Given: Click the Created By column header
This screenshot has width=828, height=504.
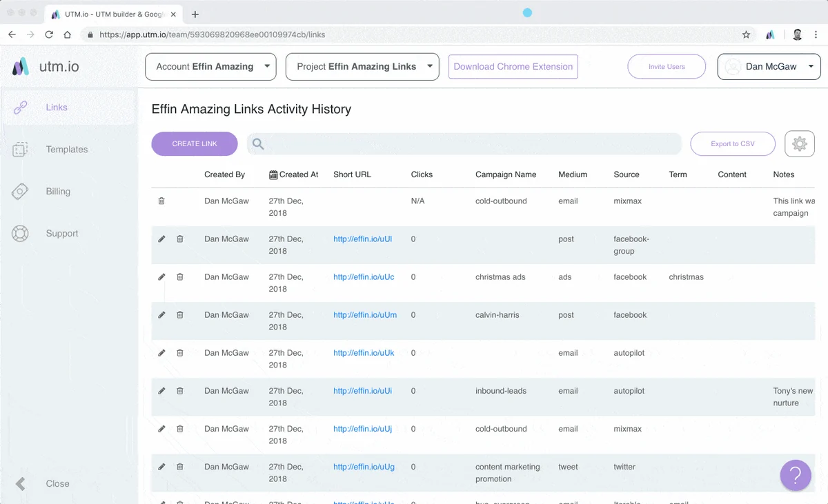Looking at the screenshot, I should 224,175.
